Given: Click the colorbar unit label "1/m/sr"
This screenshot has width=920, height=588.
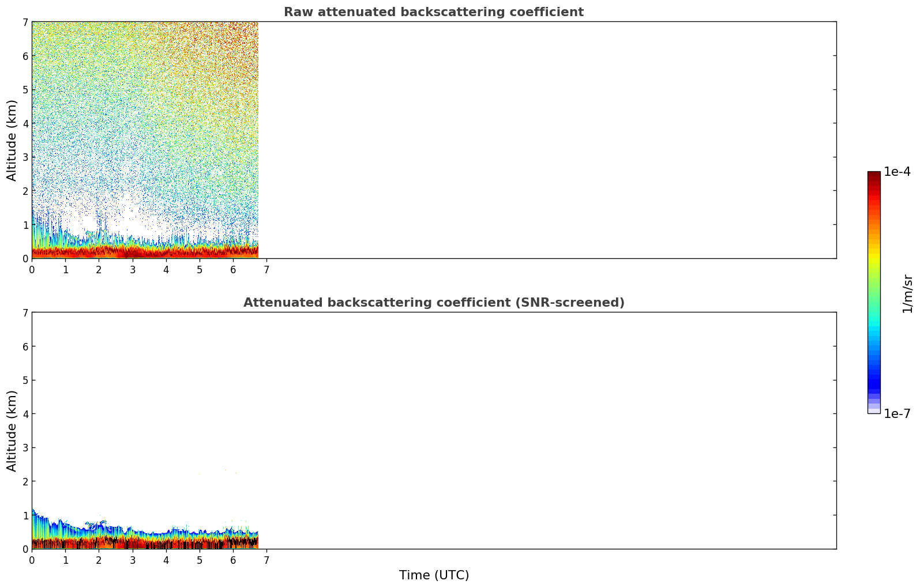Looking at the screenshot, I should 907,293.
